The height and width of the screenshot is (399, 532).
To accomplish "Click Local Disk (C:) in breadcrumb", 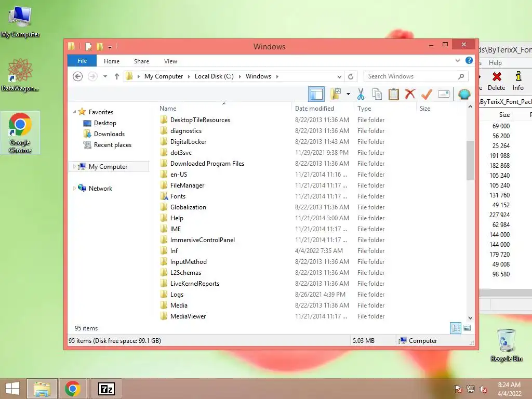I will click(214, 76).
